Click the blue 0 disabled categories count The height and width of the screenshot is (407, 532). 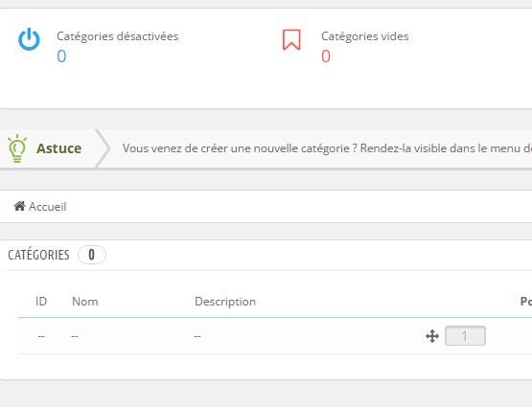61,57
